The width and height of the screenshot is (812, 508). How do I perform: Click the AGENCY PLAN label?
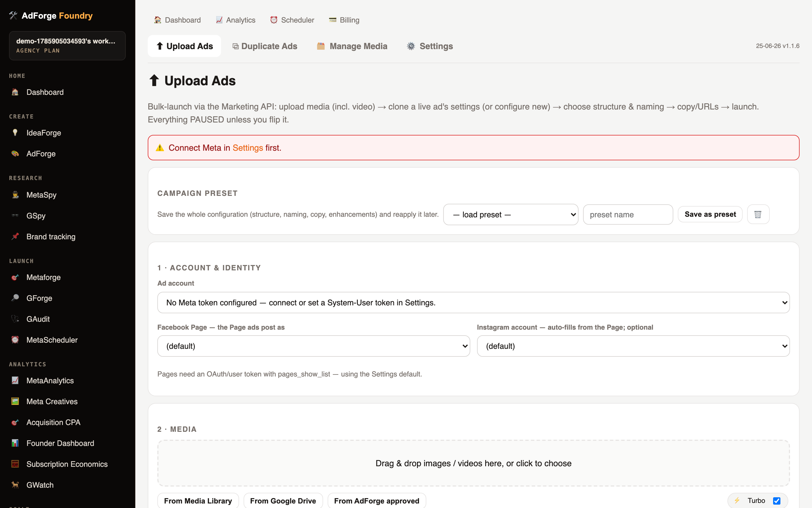[38, 51]
